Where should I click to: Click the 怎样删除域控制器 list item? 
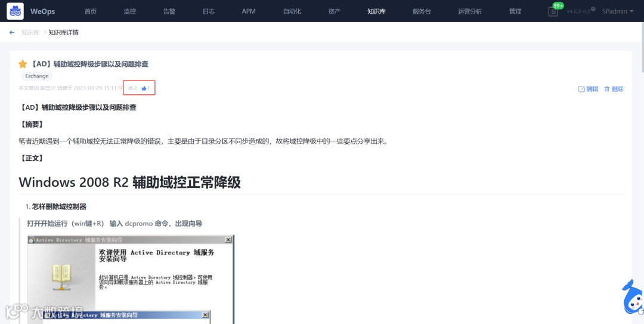tap(59, 207)
